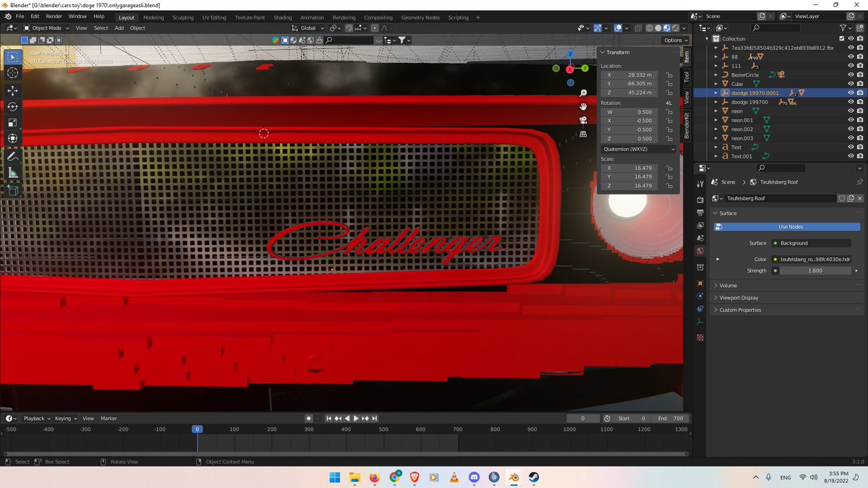868x488 pixels.
Task: Open the Object properties tab icon
Action: 700,283
